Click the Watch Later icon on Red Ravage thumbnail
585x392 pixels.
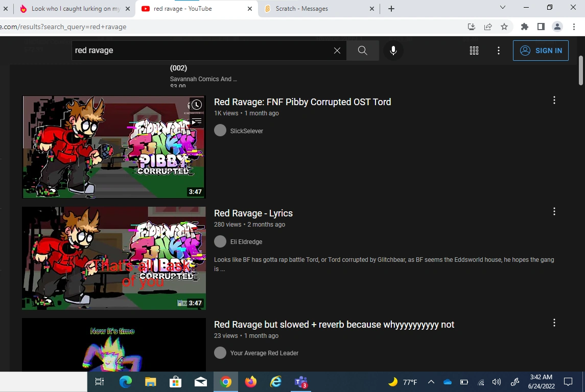tap(196, 104)
